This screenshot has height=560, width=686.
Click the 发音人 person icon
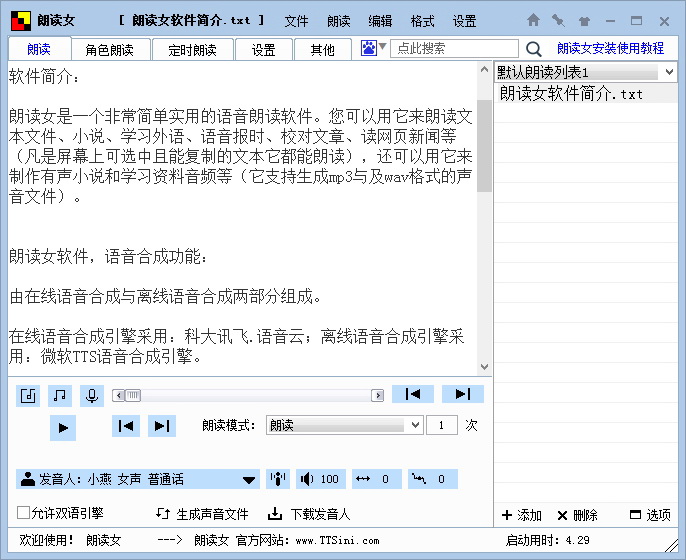point(28,479)
